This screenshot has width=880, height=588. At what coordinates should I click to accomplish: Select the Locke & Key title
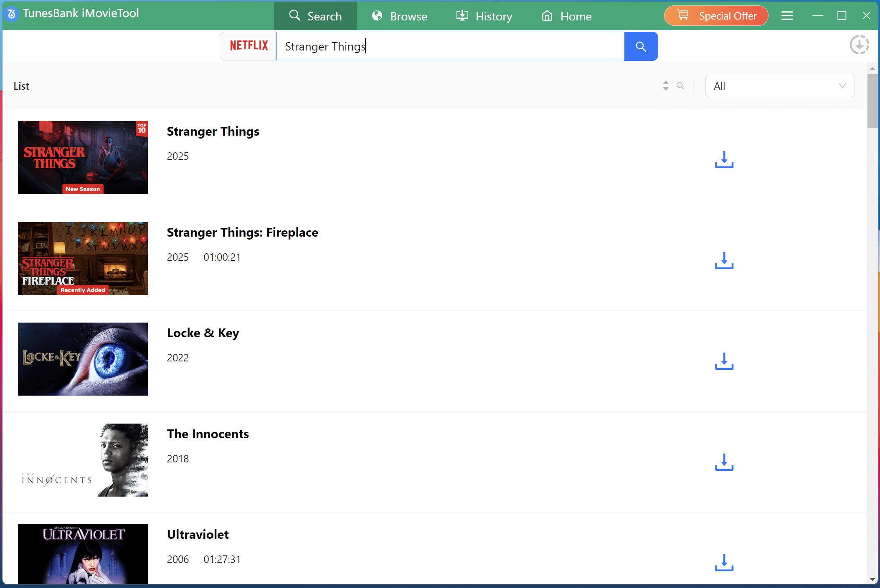click(x=203, y=333)
